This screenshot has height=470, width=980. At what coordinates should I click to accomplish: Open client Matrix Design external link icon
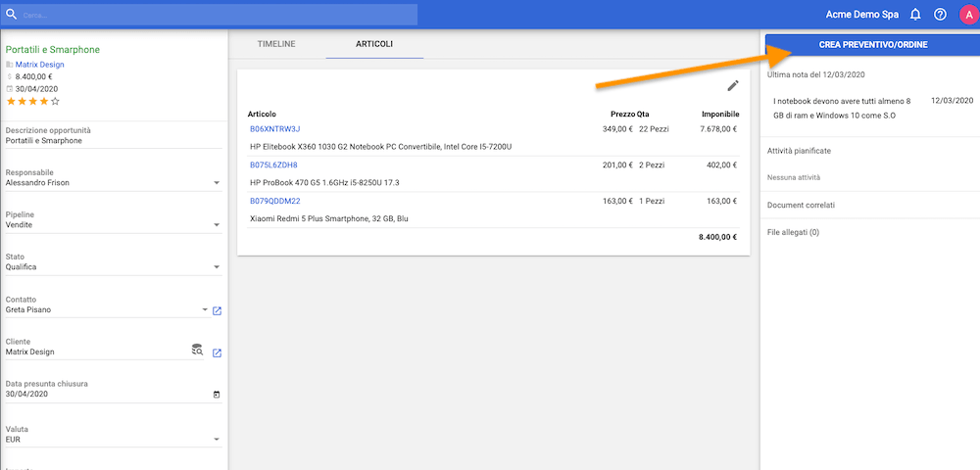point(217,353)
